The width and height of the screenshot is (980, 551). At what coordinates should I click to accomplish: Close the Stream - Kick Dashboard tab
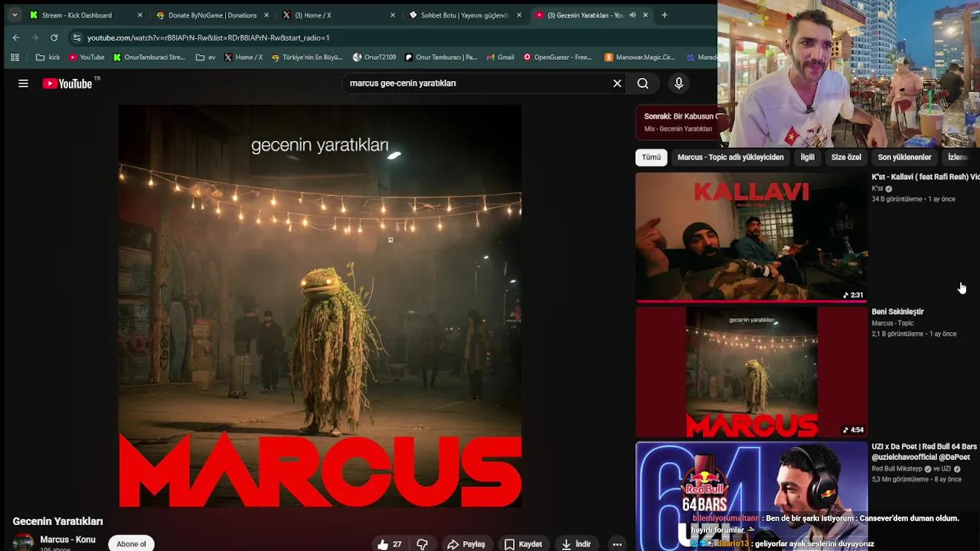pos(139,15)
